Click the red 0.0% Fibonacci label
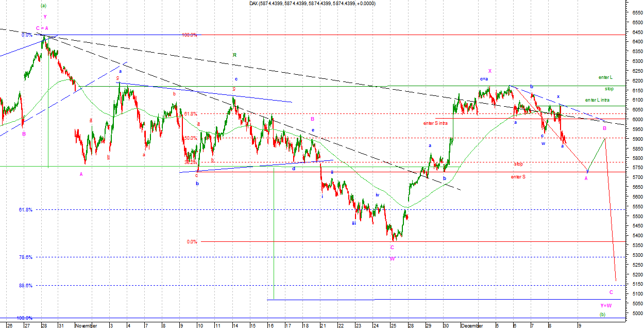Image resolution: width=644 pixels, height=328 pixels. [x=192, y=242]
